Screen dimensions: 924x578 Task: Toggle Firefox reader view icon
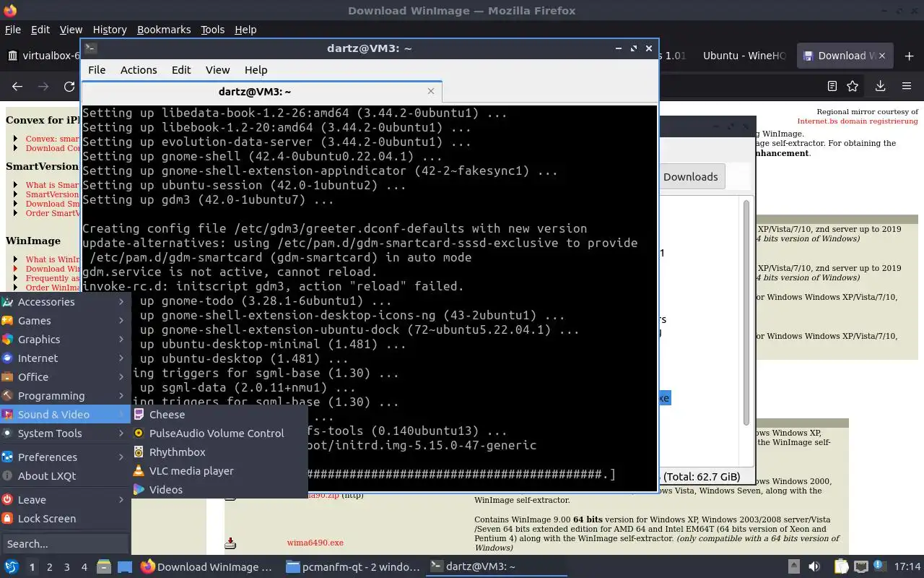[832, 86]
